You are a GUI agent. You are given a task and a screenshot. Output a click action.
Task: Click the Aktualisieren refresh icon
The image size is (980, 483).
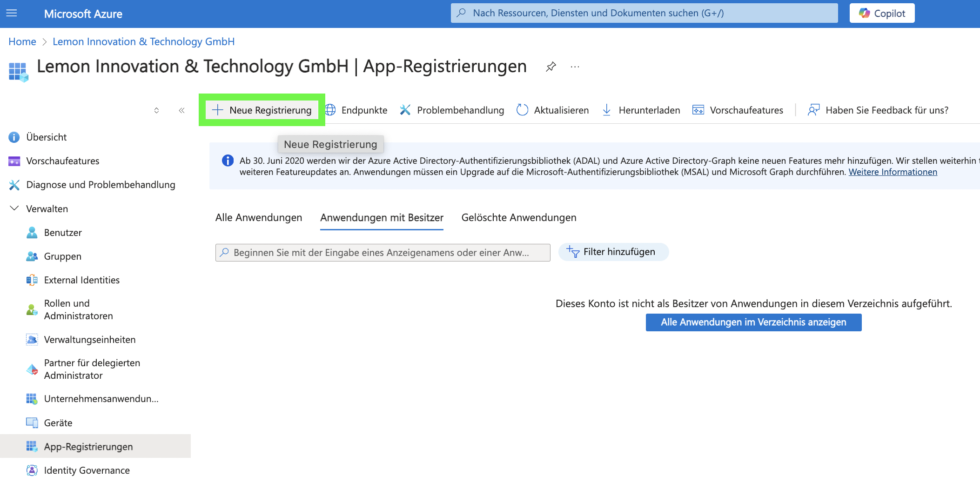(x=523, y=110)
